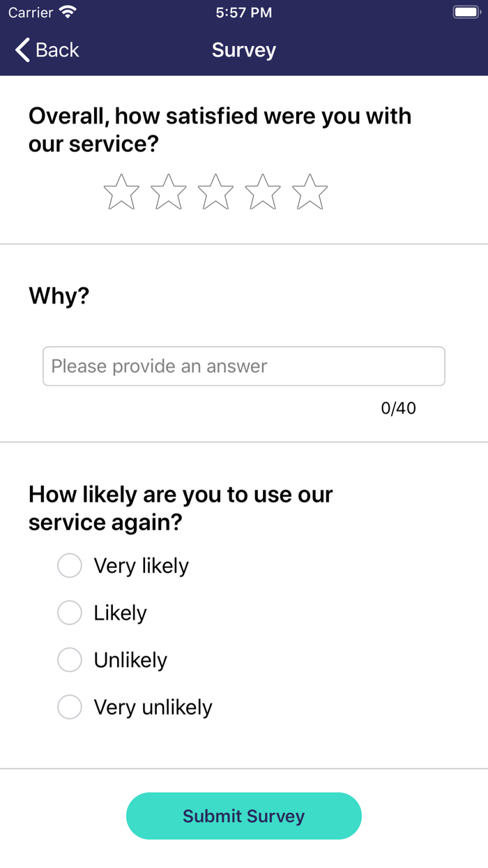
Task: Select the Very likely radio button
Action: pyautogui.click(x=70, y=566)
